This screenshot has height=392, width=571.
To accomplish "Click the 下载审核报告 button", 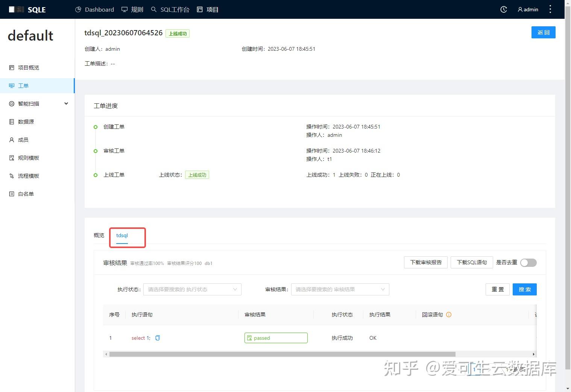I will click(425, 262).
